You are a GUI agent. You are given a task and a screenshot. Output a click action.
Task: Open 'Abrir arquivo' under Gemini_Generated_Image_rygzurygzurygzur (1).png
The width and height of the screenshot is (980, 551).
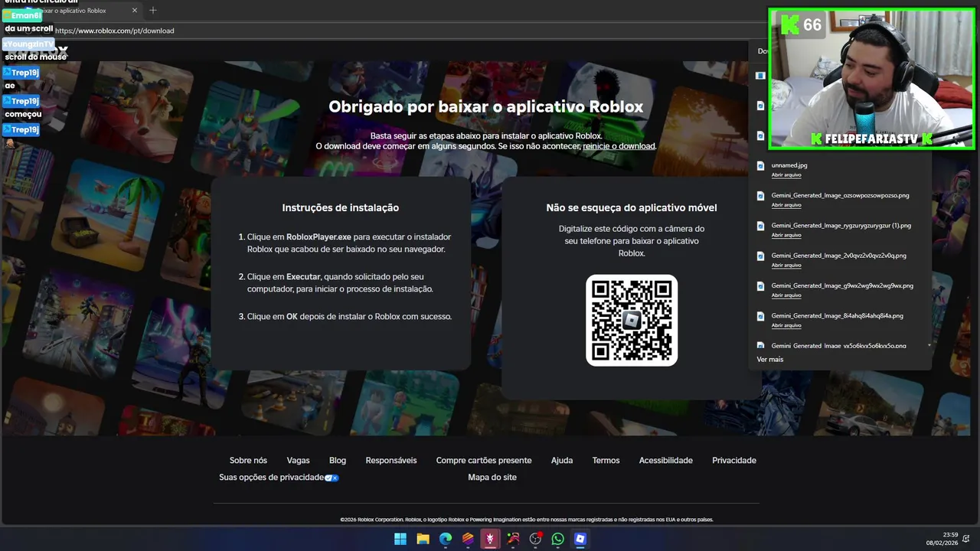[786, 235]
